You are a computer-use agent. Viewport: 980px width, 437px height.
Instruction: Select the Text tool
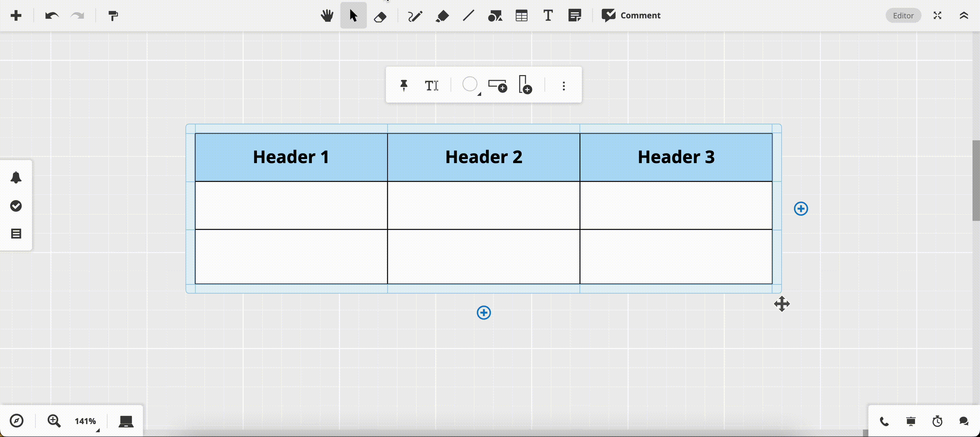[548, 16]
